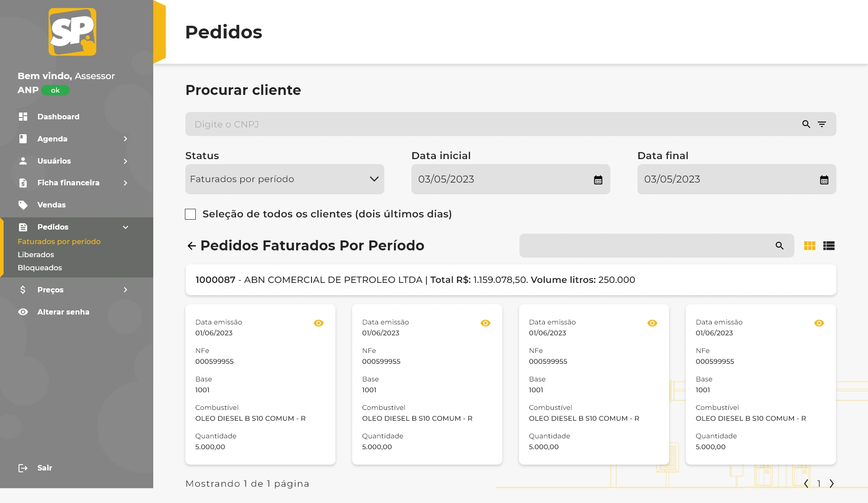The image size is (868, 503).
Task: Open the Data final calendar picker
Action: click(824, 180)
